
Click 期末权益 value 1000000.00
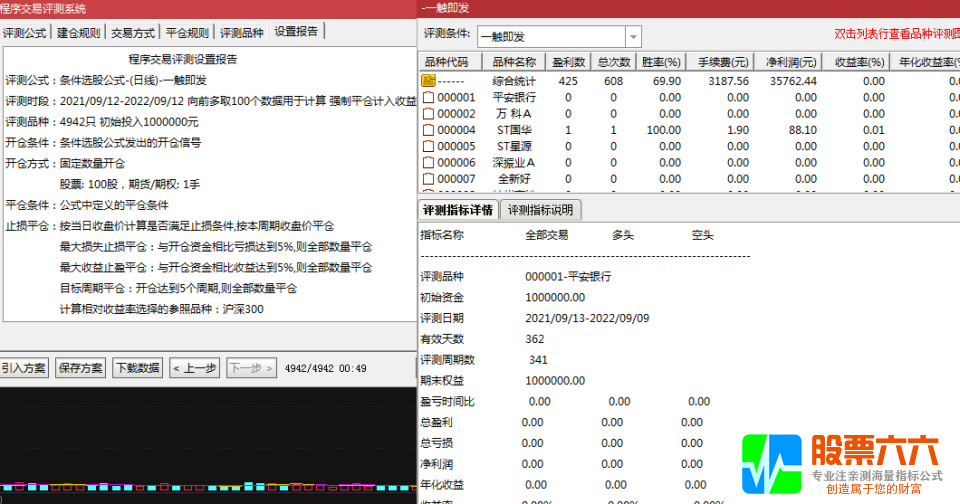point(555,381)
